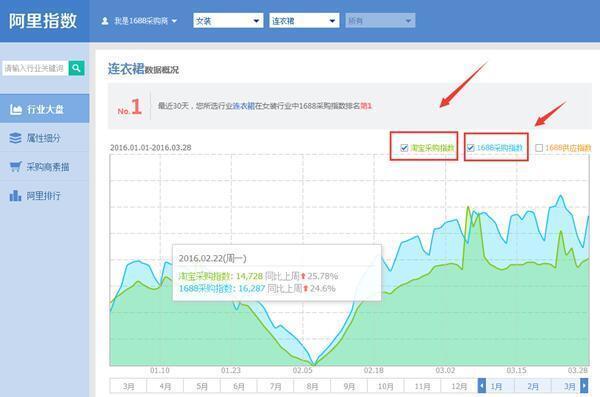Image resolution: width=600 pixels, height=397 pixels.
Task: Click the left arrow on month timeline
Action: [482, 386]
